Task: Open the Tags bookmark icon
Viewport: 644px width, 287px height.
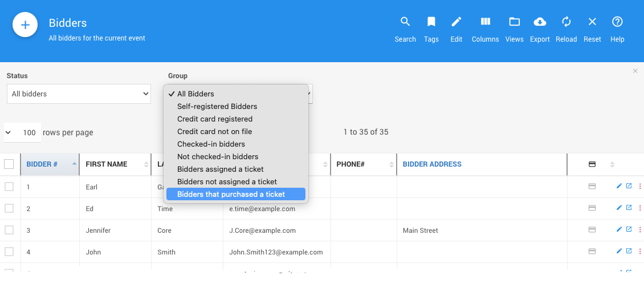Action: pyautogui.click(x=431, y=29)
